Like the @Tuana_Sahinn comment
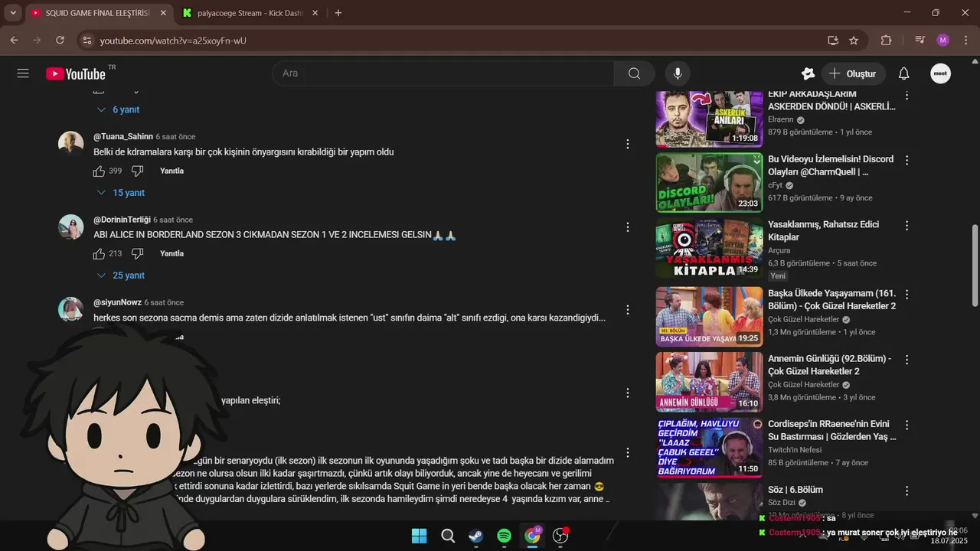980x551 pixels. [x=100, y=171]
